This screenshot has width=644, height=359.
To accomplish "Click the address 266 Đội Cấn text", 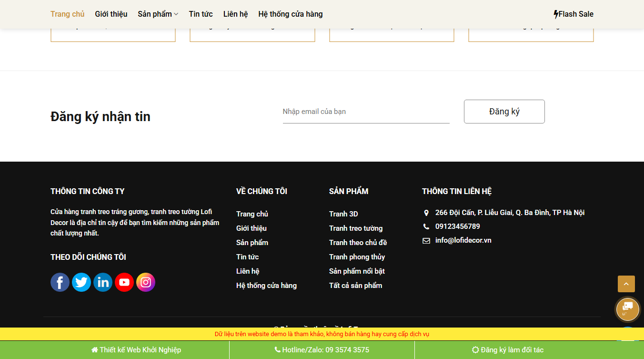I will click(510, 213).
